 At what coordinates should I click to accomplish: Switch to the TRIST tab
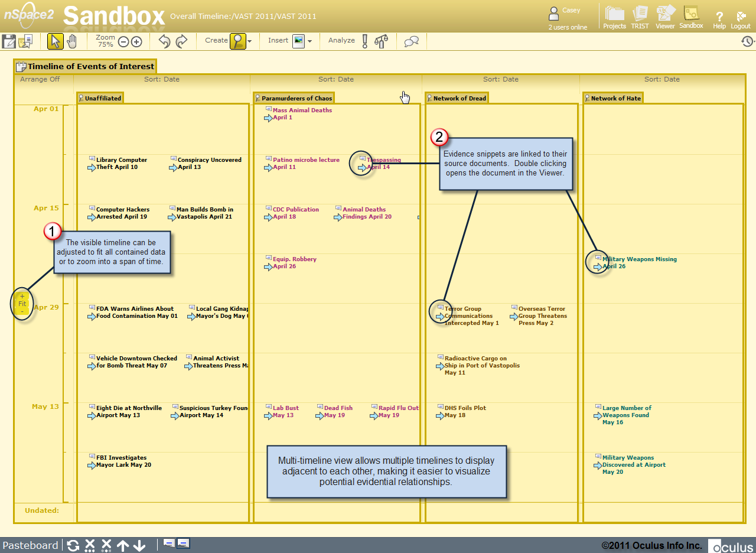coord(640,17)
